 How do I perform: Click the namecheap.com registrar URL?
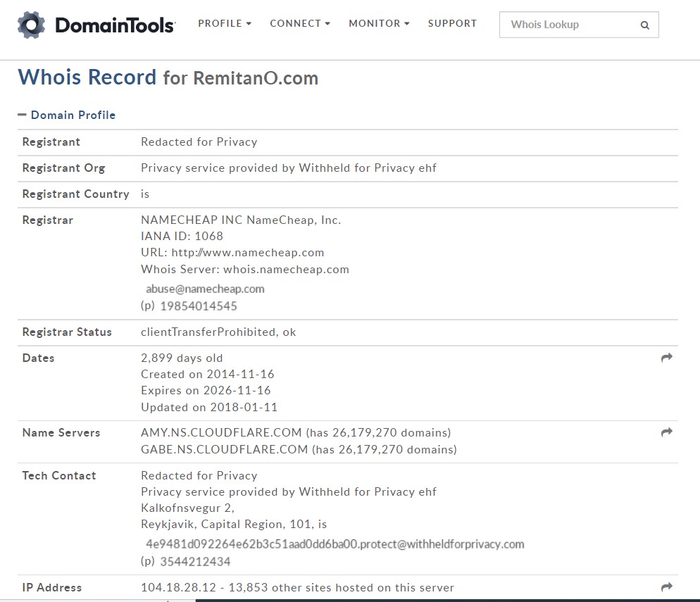point(248,252)
